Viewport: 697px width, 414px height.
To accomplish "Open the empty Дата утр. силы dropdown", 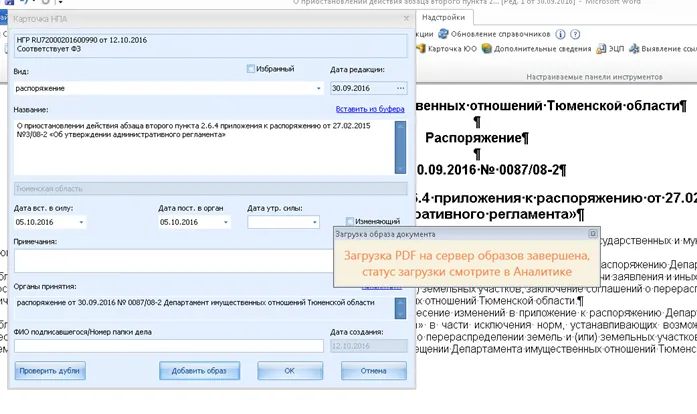I will click(314, 222).
